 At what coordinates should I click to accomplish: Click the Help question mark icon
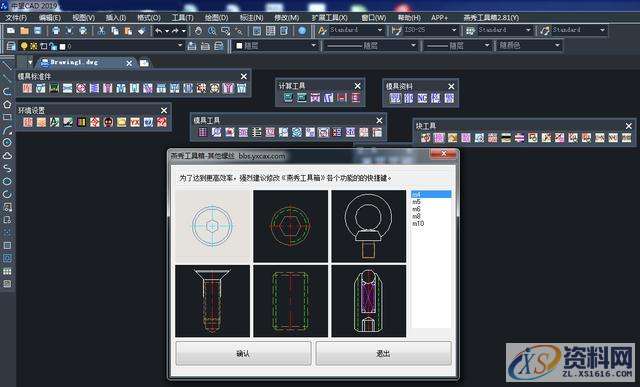302,31
